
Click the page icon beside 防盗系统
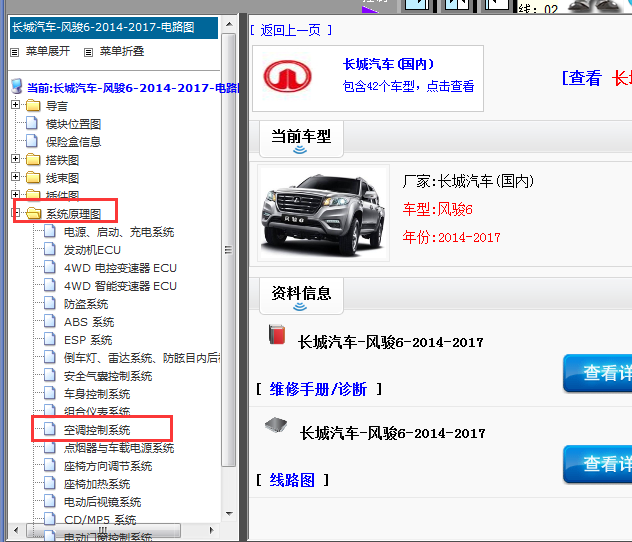tap(50, 303)
